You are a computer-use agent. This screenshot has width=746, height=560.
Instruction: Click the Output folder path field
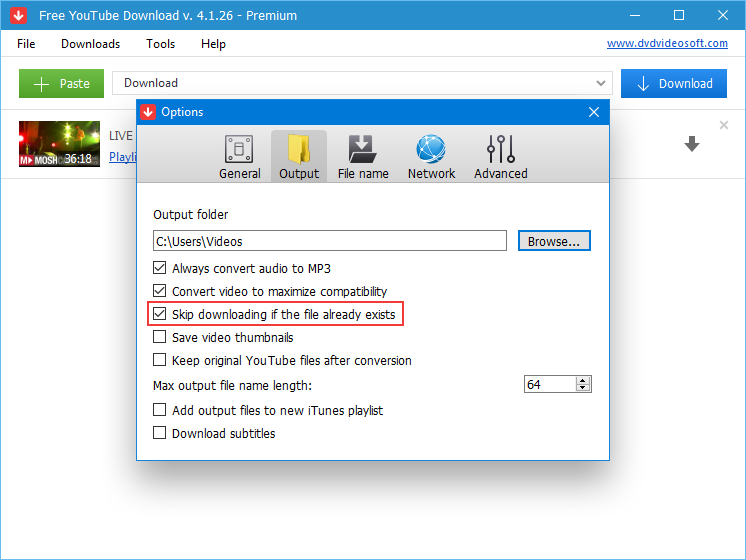click(330, 241)
